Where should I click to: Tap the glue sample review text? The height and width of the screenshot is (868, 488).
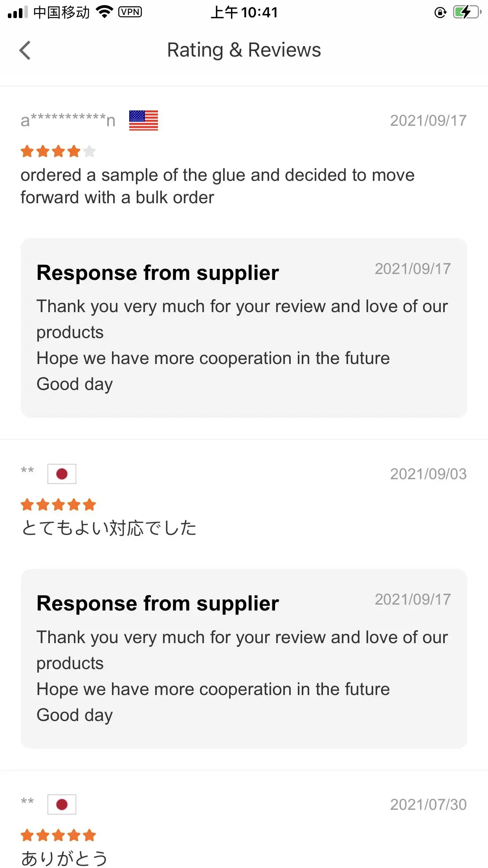[217, 186]
